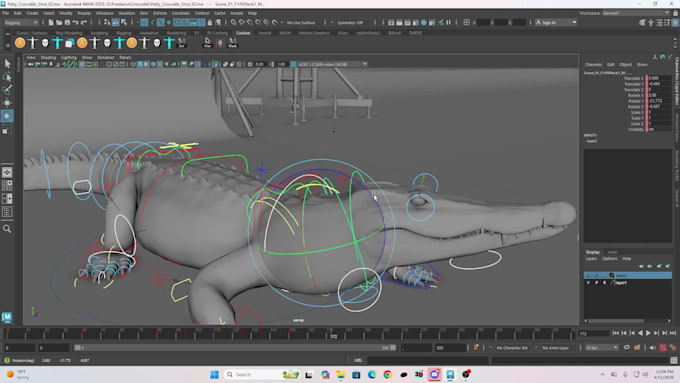The height and width of the screenshot is (383, 680).
Task: Open the channel box Channels menu
Action: coord(593,65)
